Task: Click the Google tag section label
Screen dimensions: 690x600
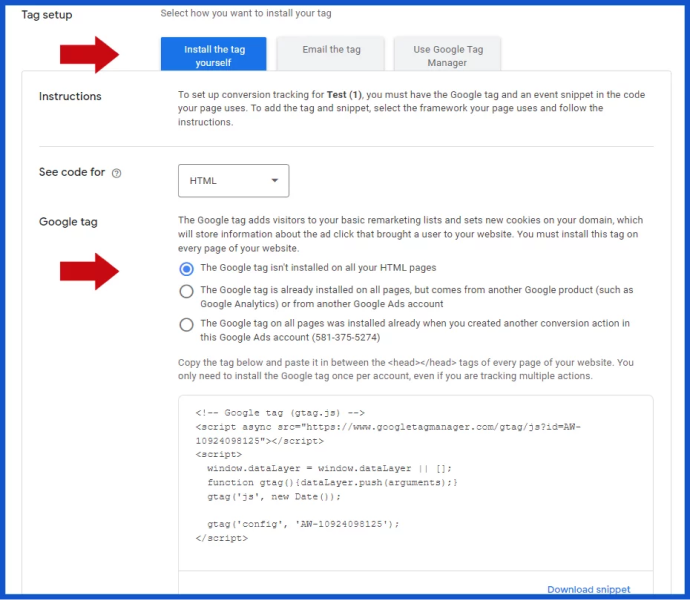Action: pyautogui.click(x=68, y=222)
